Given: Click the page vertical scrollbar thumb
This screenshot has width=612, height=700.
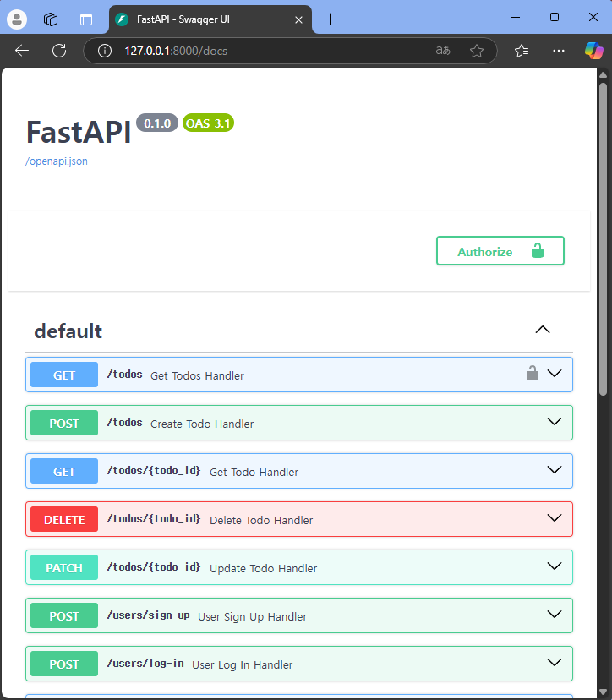Looking at the screenshot, I should click(x=603, y=239).
